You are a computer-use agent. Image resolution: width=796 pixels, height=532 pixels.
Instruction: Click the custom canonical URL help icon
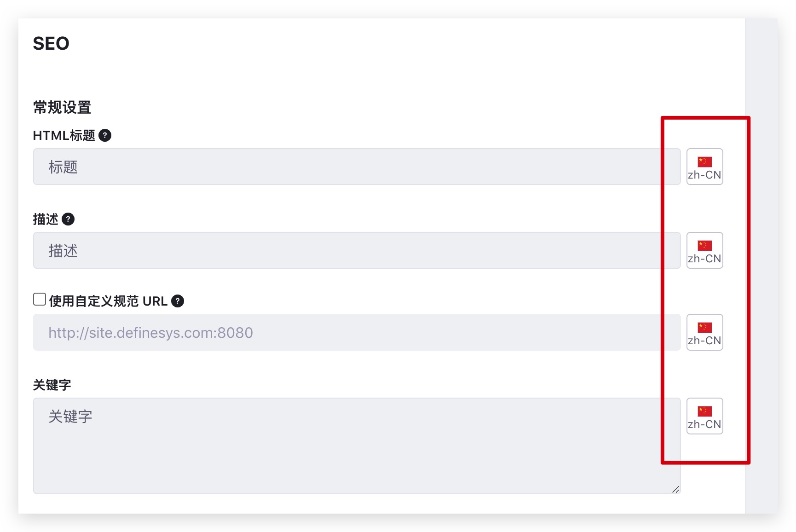pos(178,301)
